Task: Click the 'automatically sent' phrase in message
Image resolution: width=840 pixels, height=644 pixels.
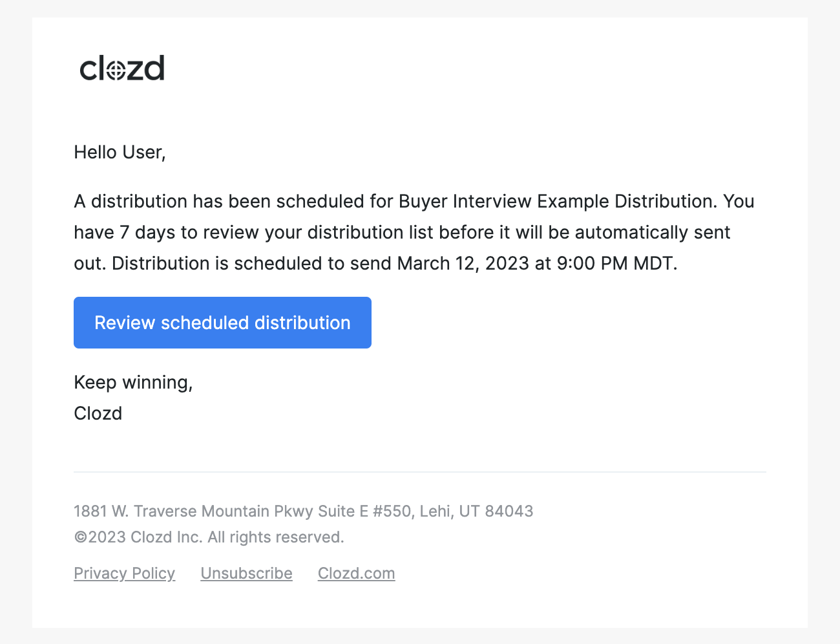Action: pyautogui.click(x=653, y=232)
